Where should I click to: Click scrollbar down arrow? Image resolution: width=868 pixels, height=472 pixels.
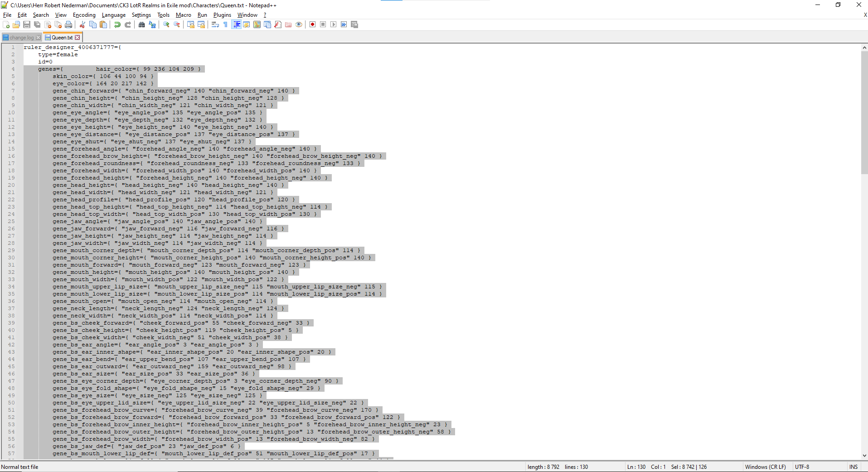tap(864, 455)
